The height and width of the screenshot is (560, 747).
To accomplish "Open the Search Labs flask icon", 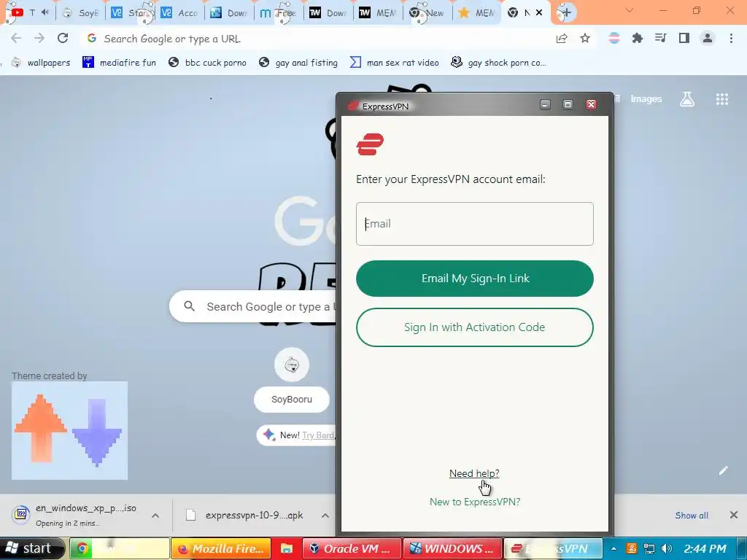I will pyautogui.click(x=687, y=99).
